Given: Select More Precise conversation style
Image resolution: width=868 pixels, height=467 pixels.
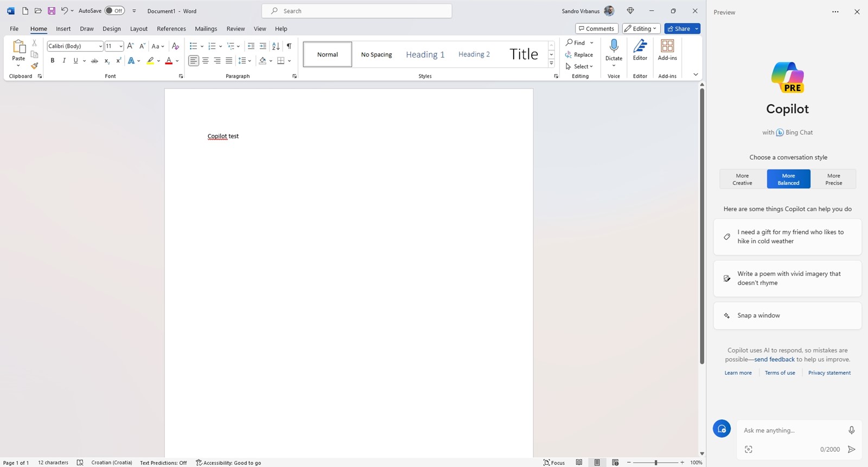Looking at the screenshot, I should 834,179.
